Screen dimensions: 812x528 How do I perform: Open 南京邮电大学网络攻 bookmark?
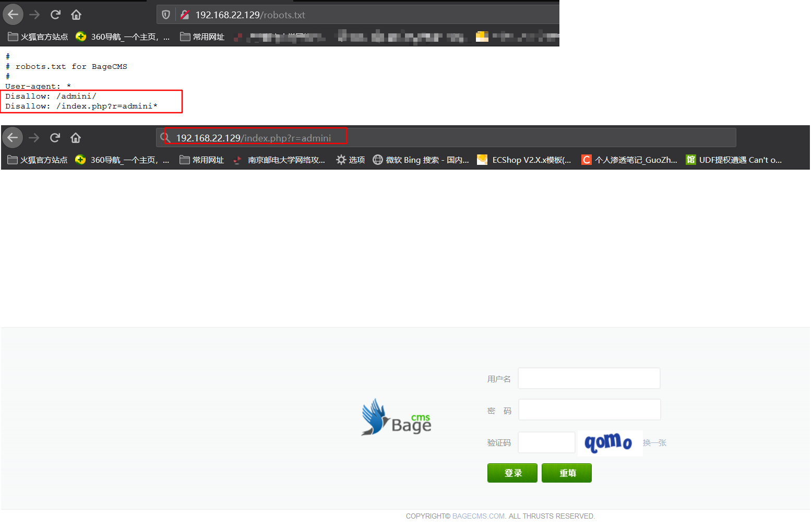279,160
